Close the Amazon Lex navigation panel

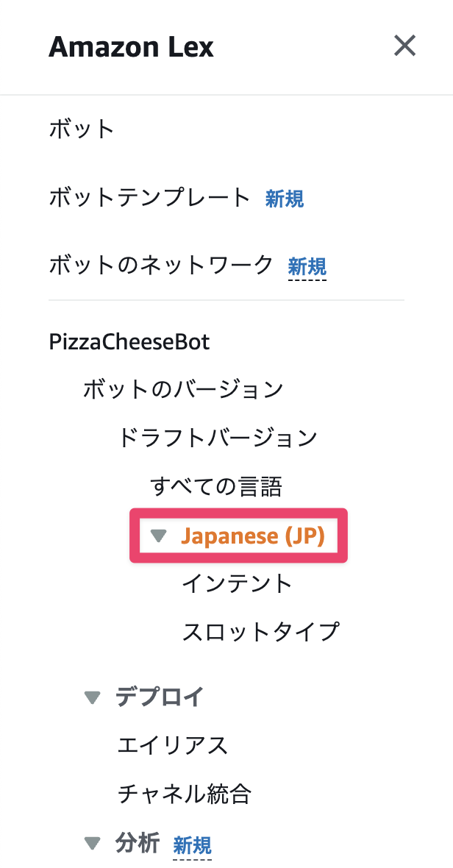tap(405, 46)
